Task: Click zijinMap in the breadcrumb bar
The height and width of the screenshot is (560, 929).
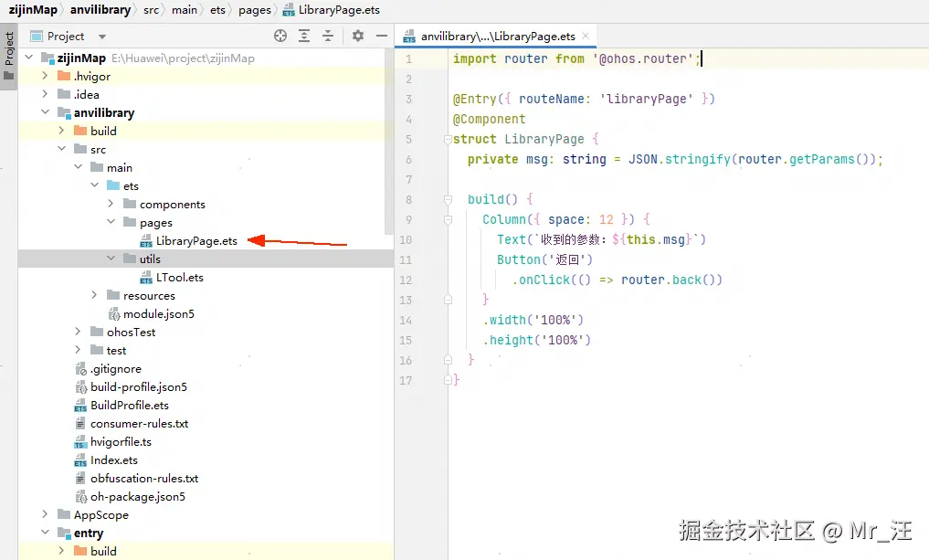Action: coord(33,10)
